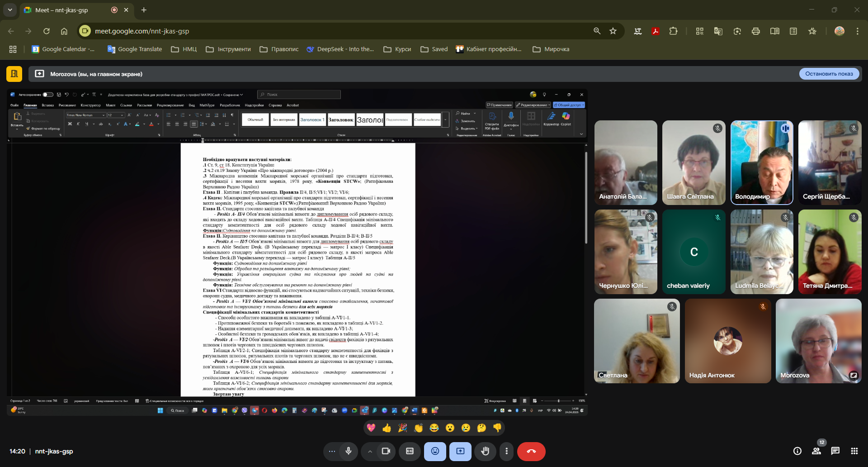868x467 pixels.
Task: Open the activities grid icon
Action: click(854, 451)
